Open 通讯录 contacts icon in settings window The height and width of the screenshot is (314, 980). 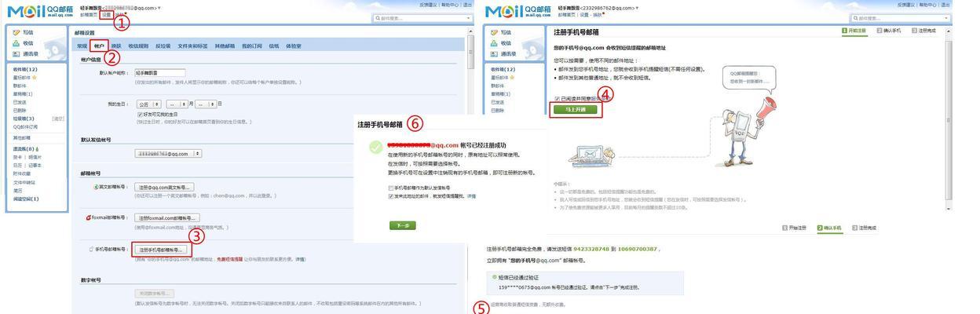[x=16, y=54]
